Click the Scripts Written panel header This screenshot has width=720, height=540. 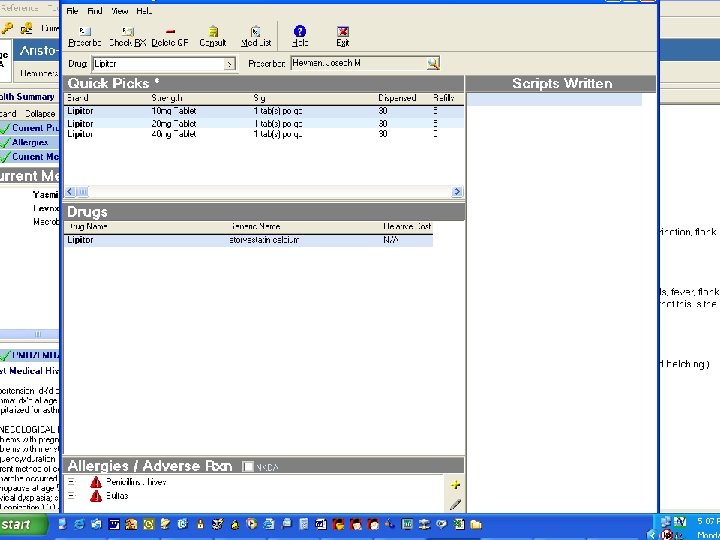coord(562,84)
